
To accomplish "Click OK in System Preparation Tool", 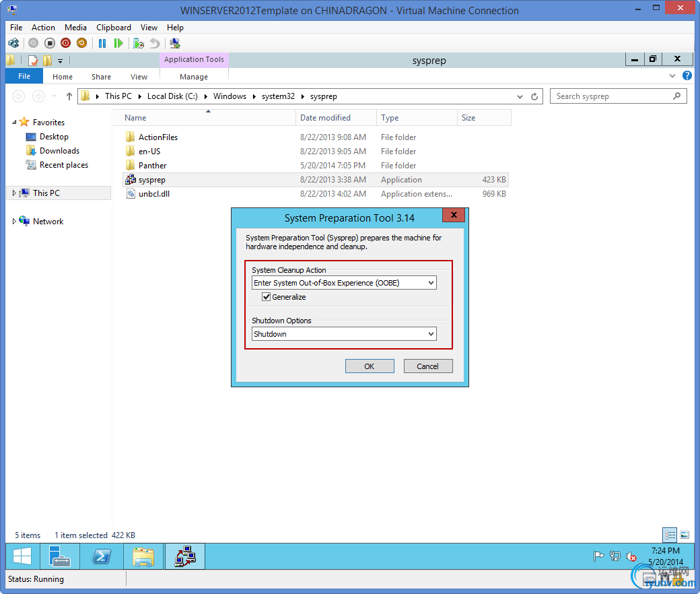I will [370, 366].
